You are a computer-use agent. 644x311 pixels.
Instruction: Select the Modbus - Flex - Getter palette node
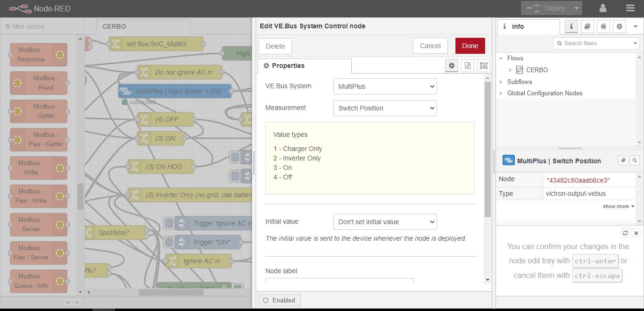pos(39,140)
